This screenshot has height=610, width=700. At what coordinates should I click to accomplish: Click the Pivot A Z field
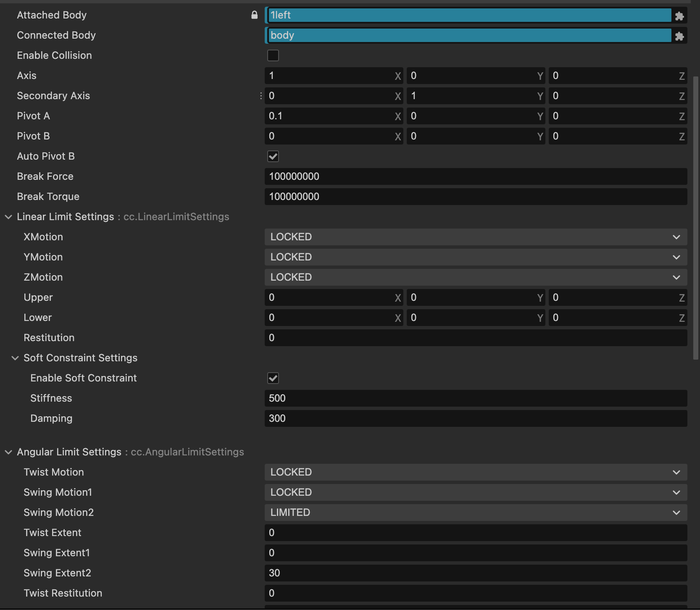tap(618, 116)
